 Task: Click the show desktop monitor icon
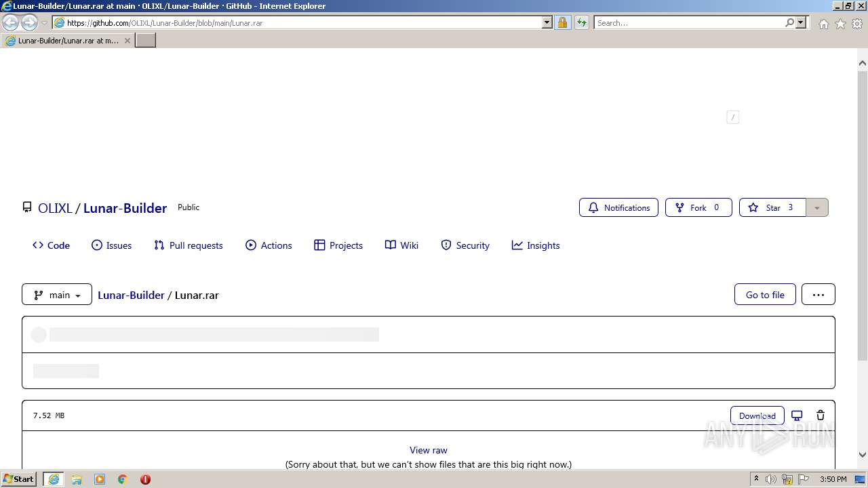pos(860,479)
